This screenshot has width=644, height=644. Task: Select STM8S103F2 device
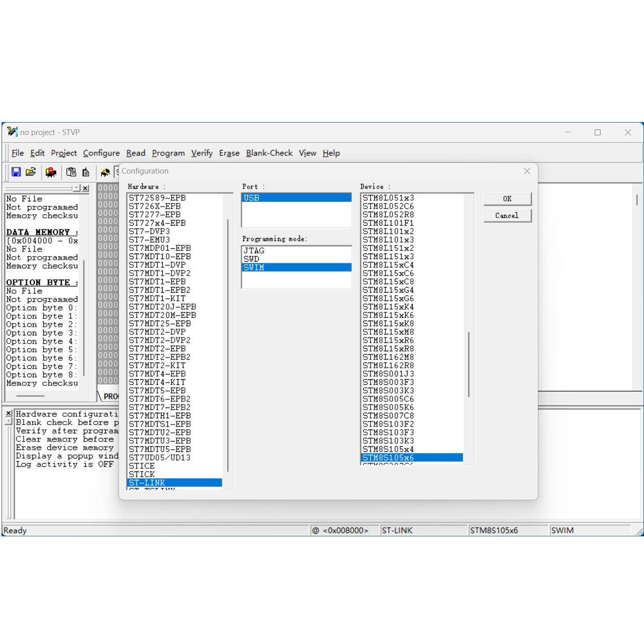(412, 424)
